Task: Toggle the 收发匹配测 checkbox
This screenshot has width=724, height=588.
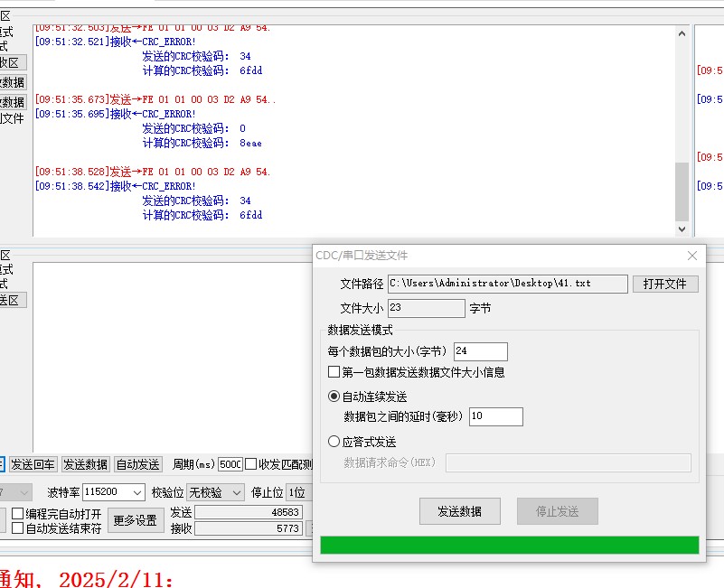Action: [x=250, y=464]
